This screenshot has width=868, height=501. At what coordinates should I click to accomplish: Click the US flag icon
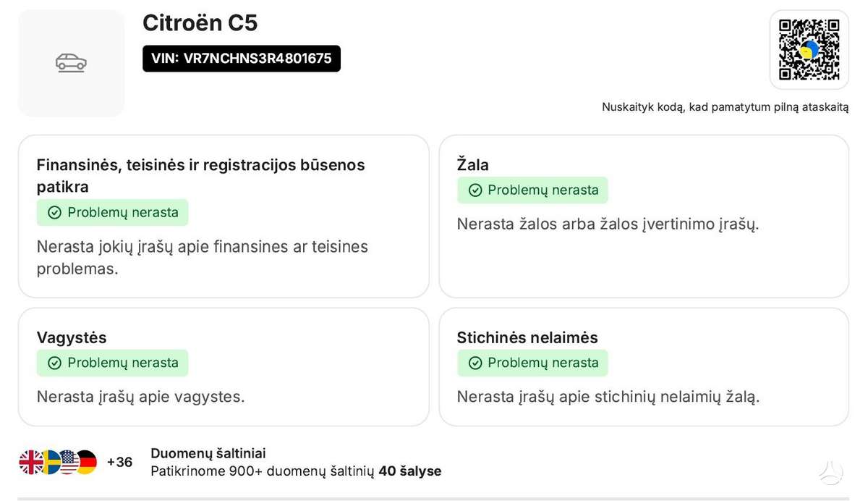click(x=68, y=462)
